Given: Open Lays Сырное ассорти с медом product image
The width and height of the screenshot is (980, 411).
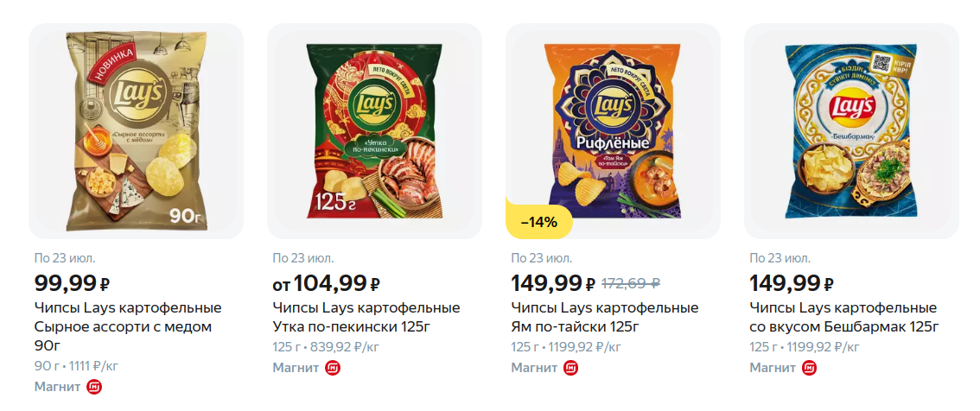Looking at the screenshot, I should tap(137, 131).
